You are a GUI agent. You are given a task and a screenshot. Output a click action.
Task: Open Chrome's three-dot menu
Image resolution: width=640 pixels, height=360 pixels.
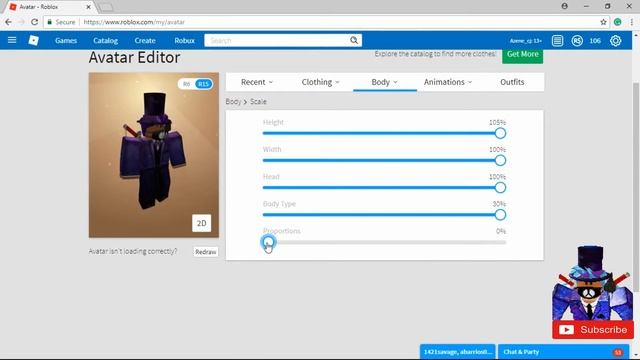tap(632, 22)
